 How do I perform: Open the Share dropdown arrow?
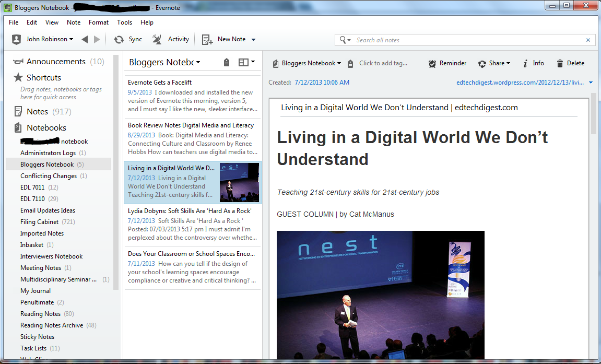pos(508,63)
